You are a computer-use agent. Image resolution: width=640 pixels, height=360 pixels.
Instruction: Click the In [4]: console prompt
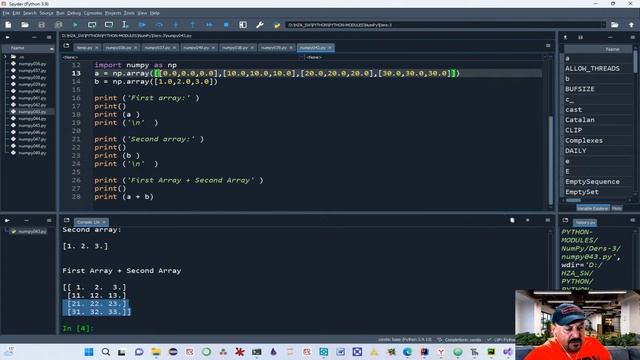[78, 328]
